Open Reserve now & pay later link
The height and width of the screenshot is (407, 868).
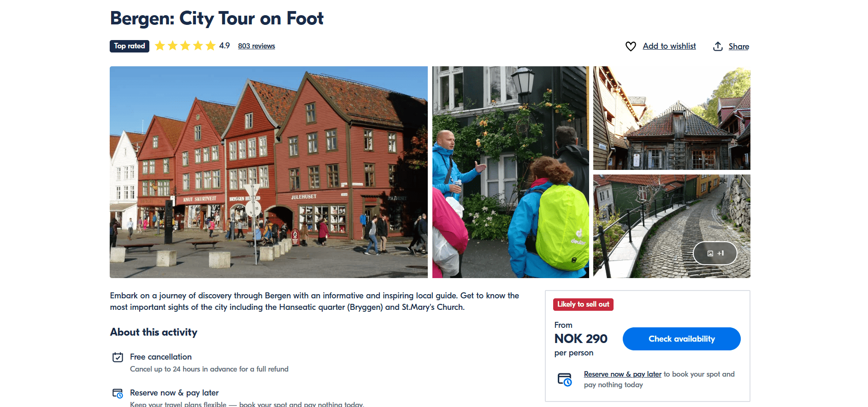[622, 374]
